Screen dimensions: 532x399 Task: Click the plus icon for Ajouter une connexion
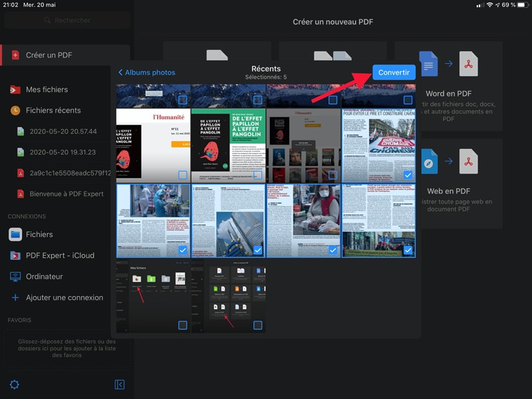[x=15, y=298]
